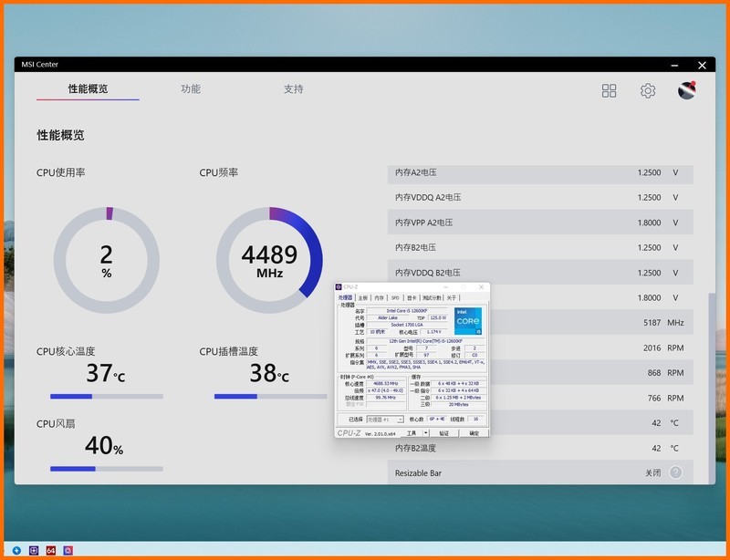The width and height of the screenshot is (730, 560).
Task: Click the 99.76 MHz bus speed field
Action: (385, 398)
